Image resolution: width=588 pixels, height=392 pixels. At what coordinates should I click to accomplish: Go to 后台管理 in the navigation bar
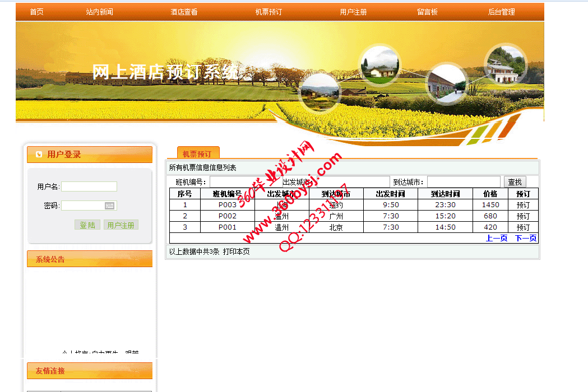(501, 12)
